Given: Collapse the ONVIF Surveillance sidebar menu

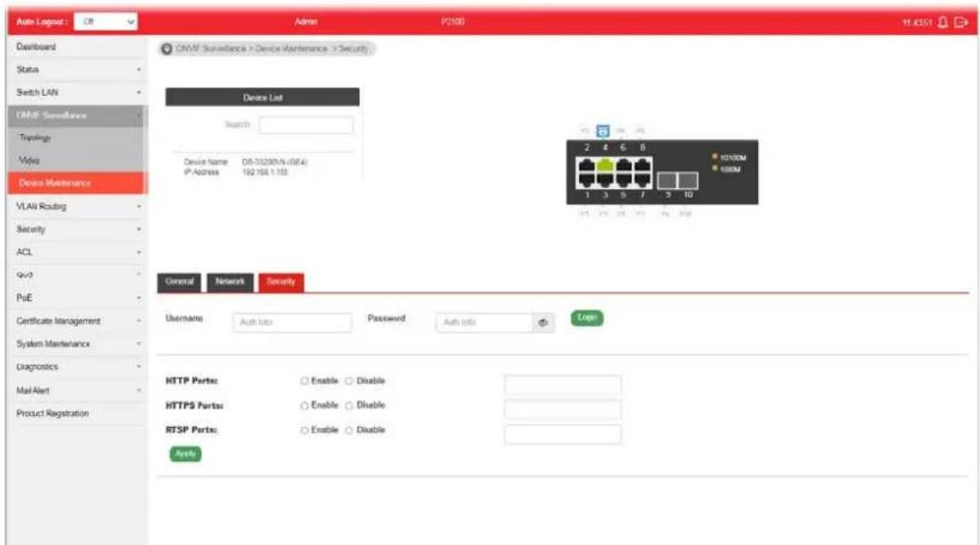Looking at the screenshot, I should (78, 115).
